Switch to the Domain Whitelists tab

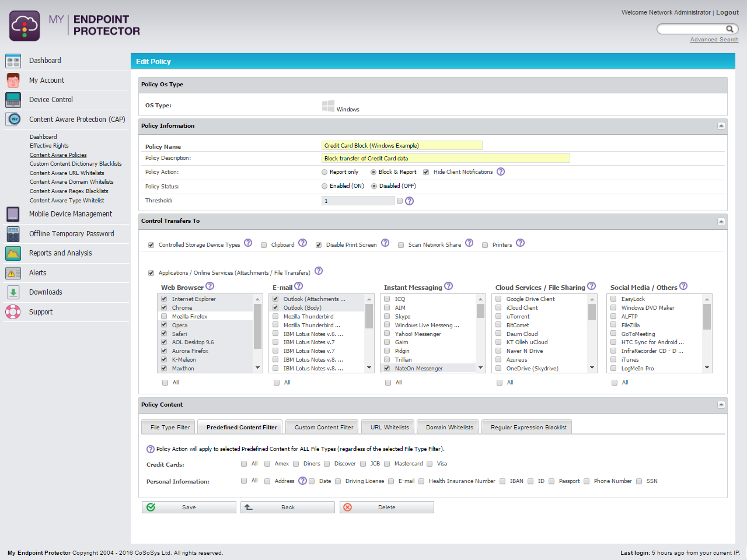(x=449, y=427)
